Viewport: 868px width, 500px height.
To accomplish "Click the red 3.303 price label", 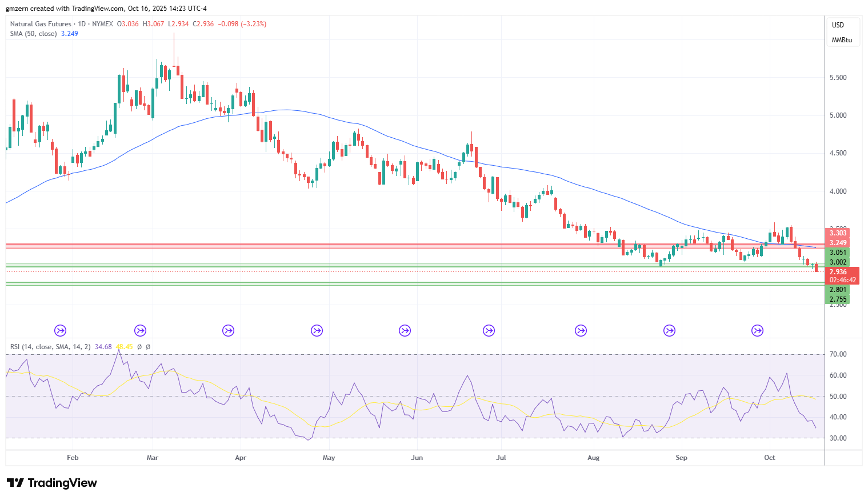I will [838, 233].
